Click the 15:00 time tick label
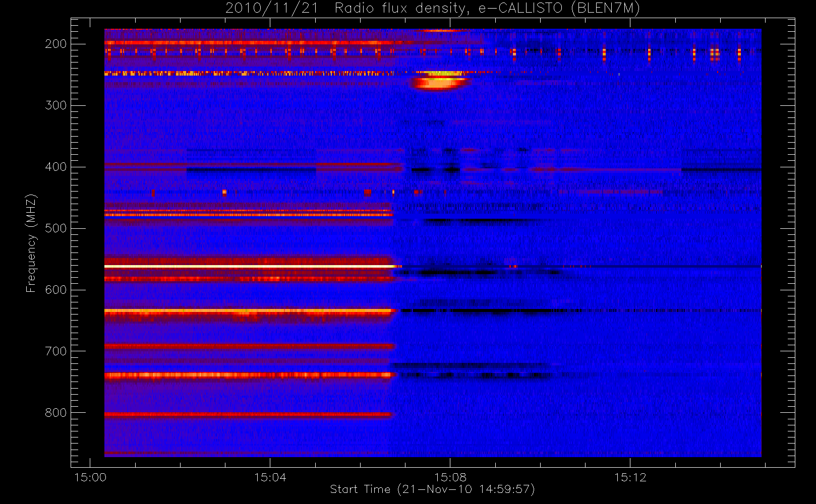Screen dimensions: 816x504 coord(90,477)
